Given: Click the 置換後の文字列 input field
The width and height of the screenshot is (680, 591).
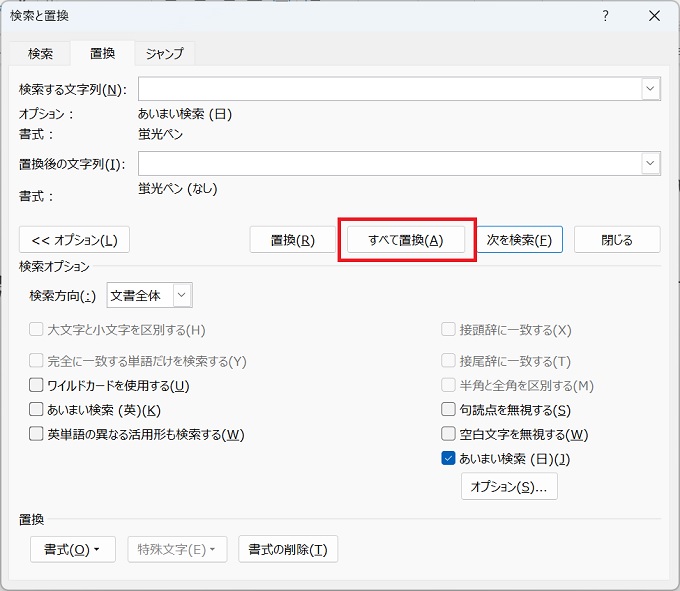Looking at the screenshot, I should click(389, 163).
